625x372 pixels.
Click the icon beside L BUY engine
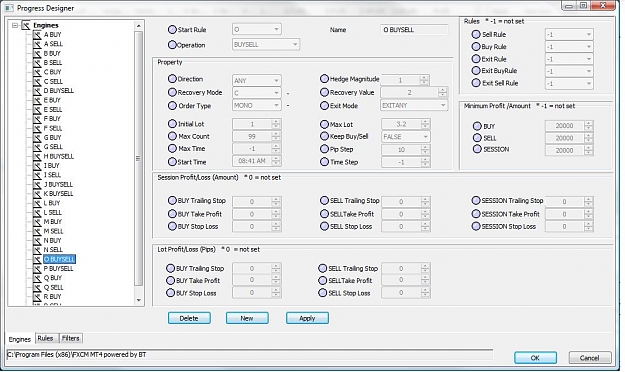tap(37, 203)
